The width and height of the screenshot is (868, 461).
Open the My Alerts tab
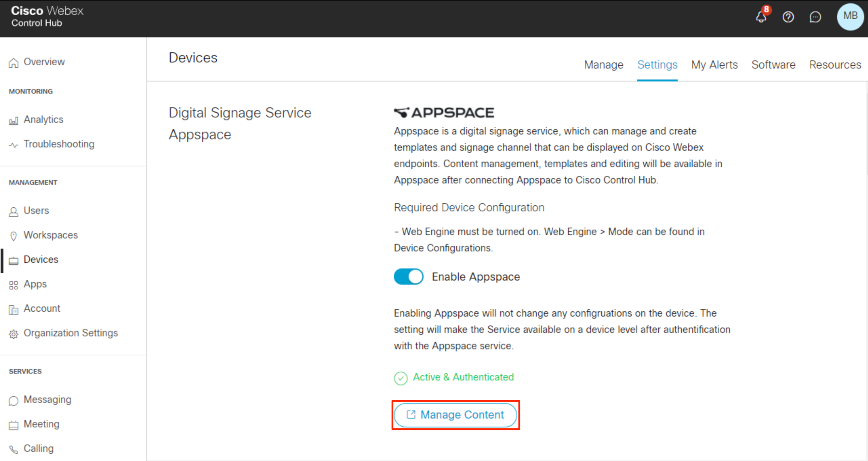point(714,65)
